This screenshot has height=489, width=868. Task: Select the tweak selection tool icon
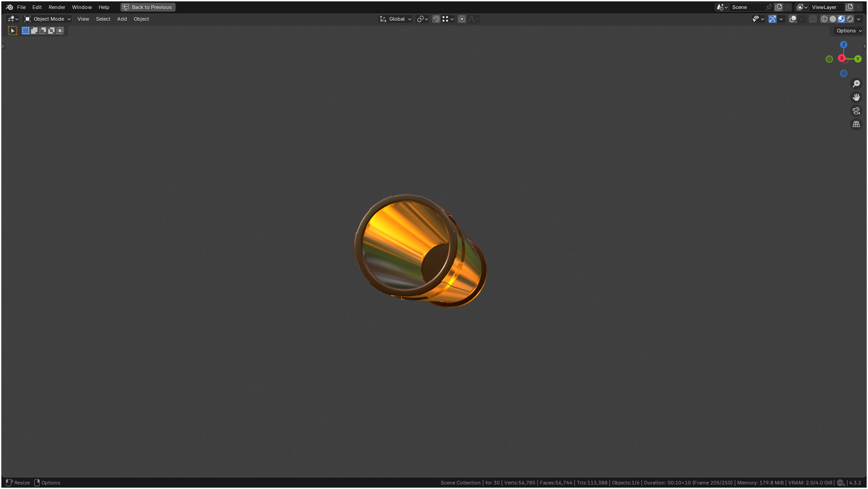coord(13,31)
